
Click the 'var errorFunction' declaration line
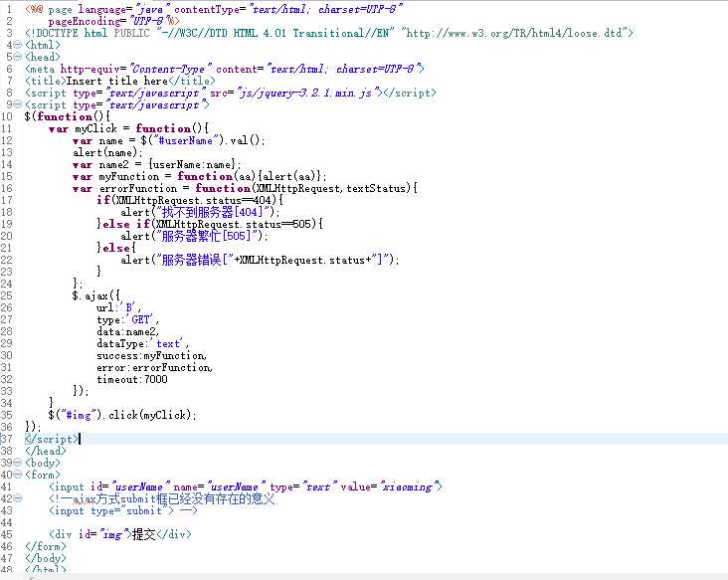point(245,189)
